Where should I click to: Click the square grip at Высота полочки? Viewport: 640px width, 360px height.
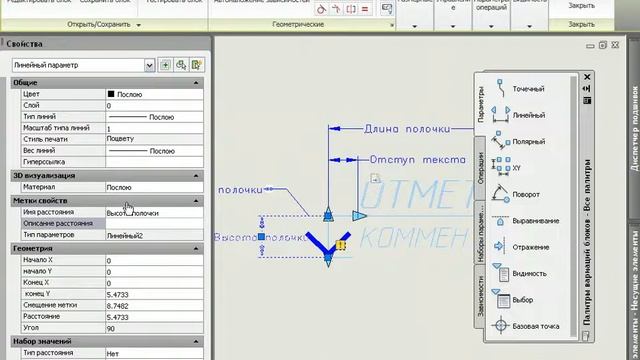tap(261, 237)
